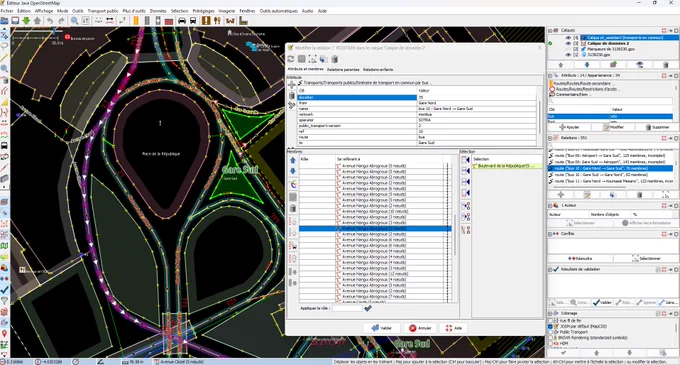Screen dimensions: 680x365
Task: Click the zoom slider handle on the map
Action: (x=54, y=32)
